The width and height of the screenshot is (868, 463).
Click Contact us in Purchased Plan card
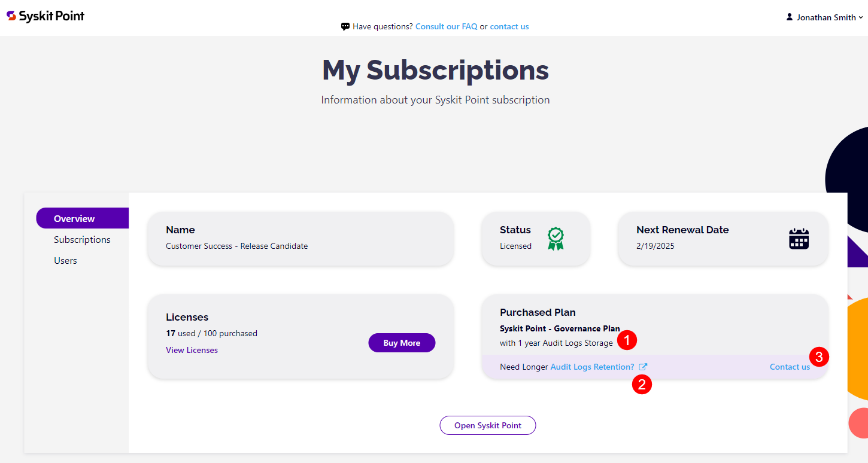790,366
